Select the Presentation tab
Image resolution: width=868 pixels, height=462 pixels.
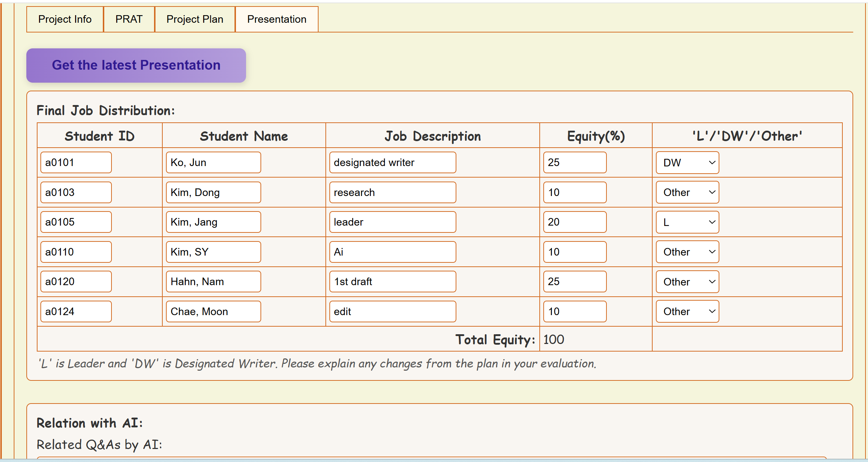pyautogui.click(x=277, y=19)
